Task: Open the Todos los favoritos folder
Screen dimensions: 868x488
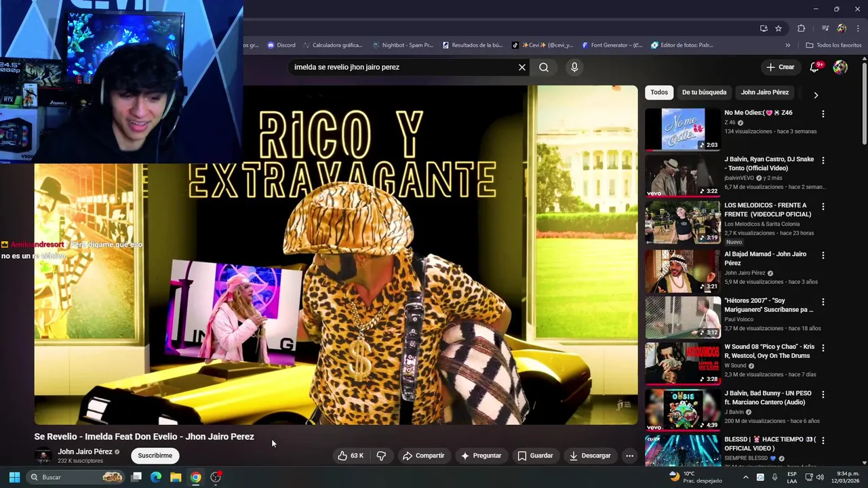Action: 833,45
